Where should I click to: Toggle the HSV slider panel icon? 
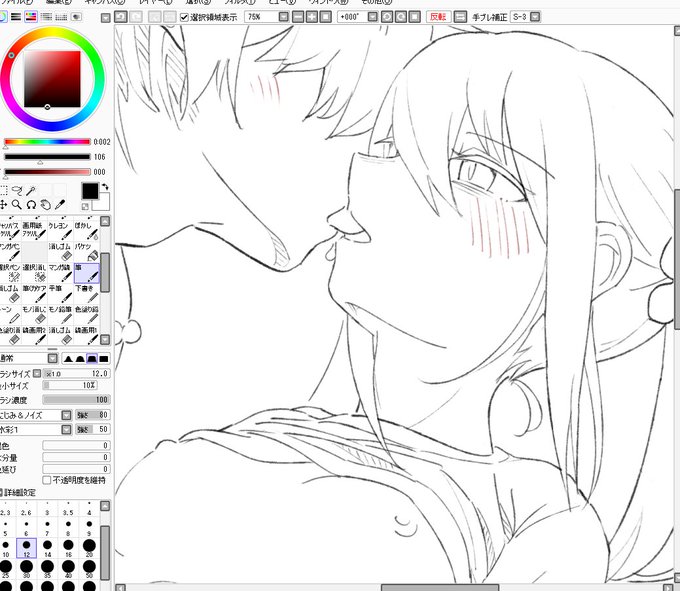pyautogui.click(x=31, y=17)
